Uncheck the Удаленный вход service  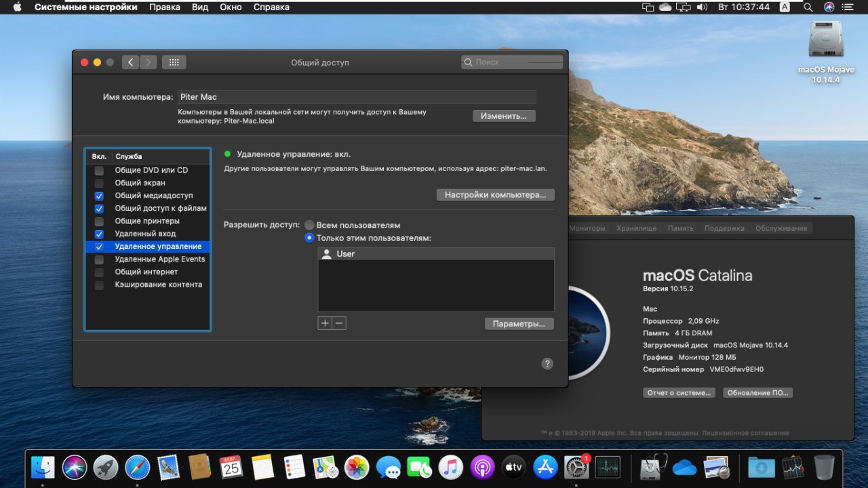click(x=100, y=233)
